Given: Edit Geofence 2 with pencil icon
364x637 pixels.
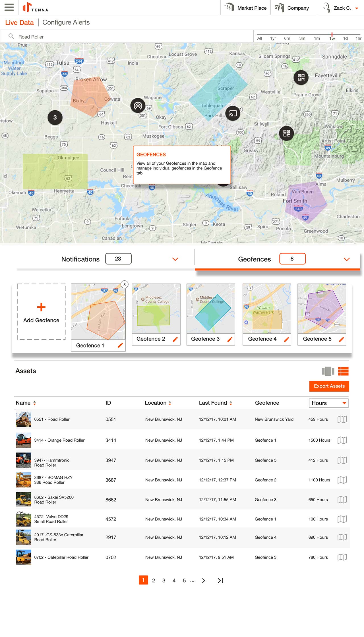Looking at the screenshot, I should pos(175,339).
